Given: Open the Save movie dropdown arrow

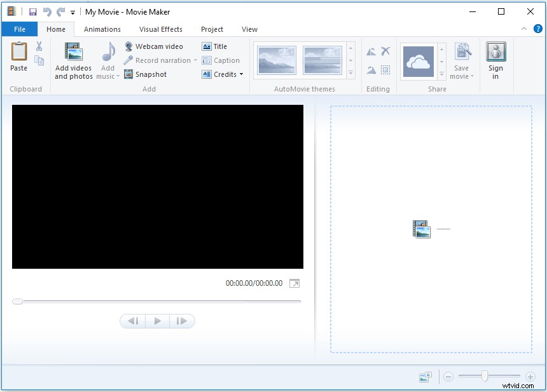Looking at the screenshot, I should click(471, 76).
